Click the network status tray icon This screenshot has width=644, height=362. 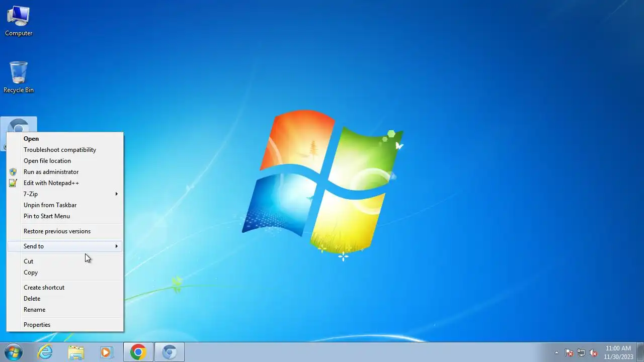pyautogui.click(x=581, y=352)
